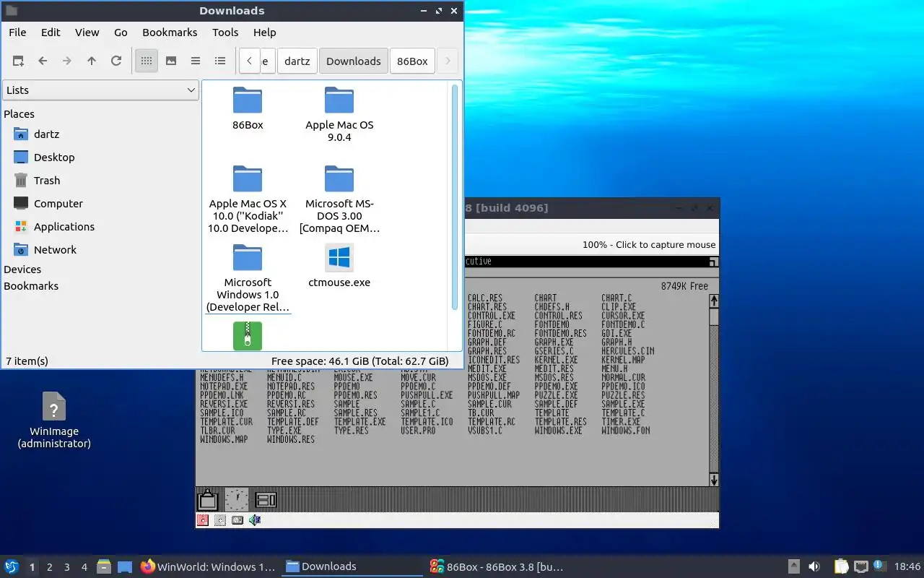Switch to WinWorld Firefox taskbar window
The height and width of the screenshot is (578, 924).
pyautogui.click(x=208, y=567)
